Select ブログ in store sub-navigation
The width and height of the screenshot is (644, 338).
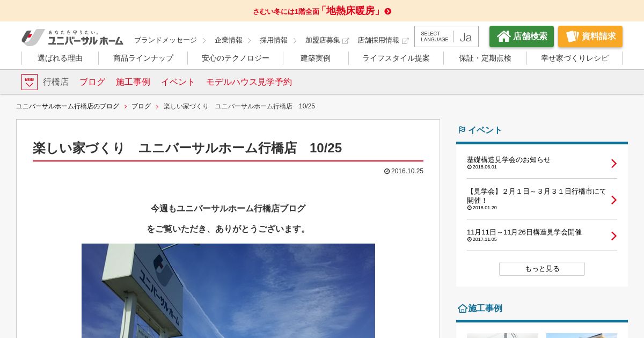coord(92,82)
